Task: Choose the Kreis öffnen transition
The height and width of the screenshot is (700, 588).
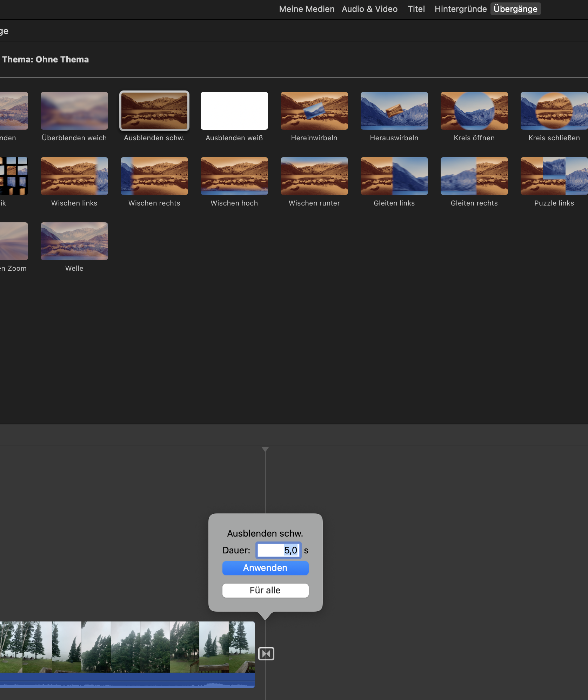Action: pos(474,111)
